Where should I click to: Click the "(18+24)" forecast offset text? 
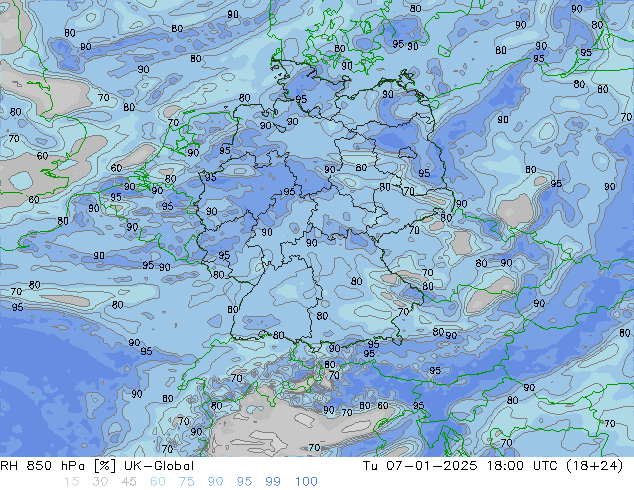click(594, 466)
